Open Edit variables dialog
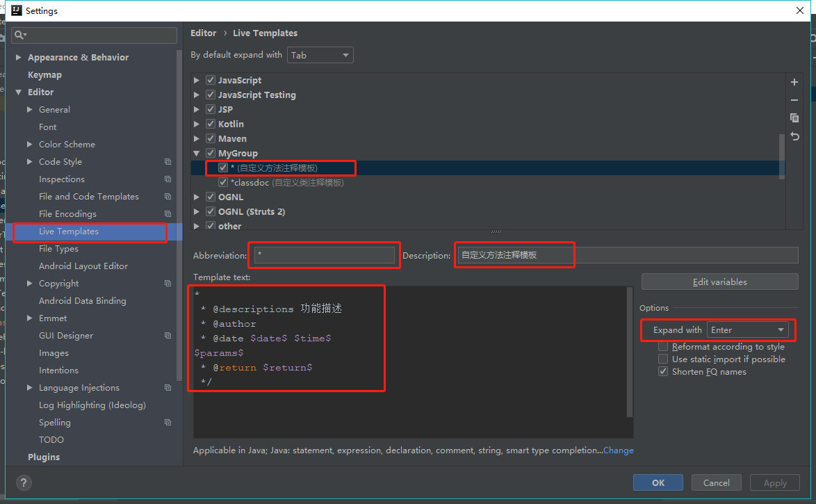The width and height of the screenshot is (816, 504). [x=719, y=282]
